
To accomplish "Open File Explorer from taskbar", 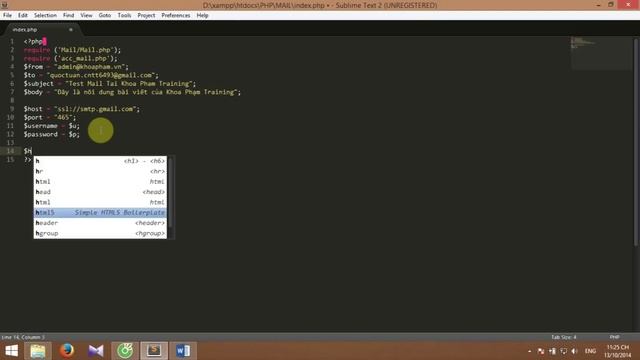I will coord(38,351).
